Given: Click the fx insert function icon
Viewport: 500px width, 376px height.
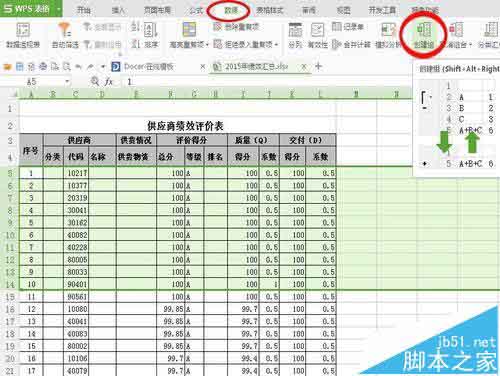Looking at the screenshot, I should [x=109, y=82].
